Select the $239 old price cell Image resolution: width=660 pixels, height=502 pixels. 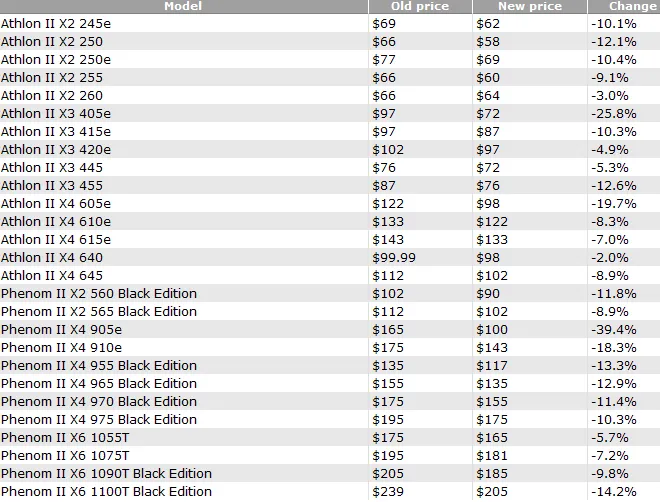click(x=388, y=491)
